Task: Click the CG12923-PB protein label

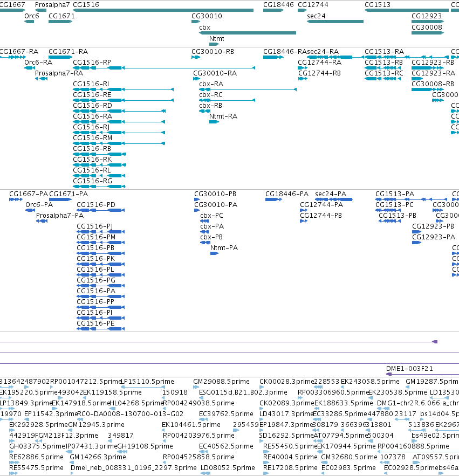Action: [433, 226]
